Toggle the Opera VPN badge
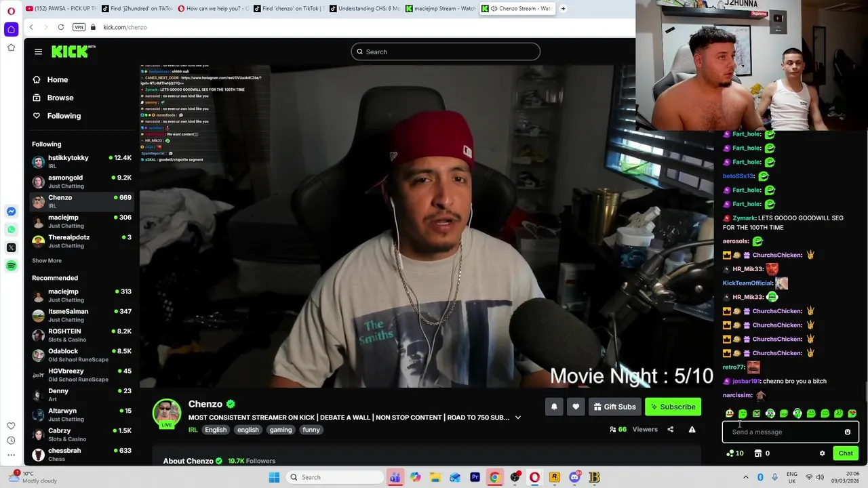This screenshot has width=868, height=488. pos(79,27)
